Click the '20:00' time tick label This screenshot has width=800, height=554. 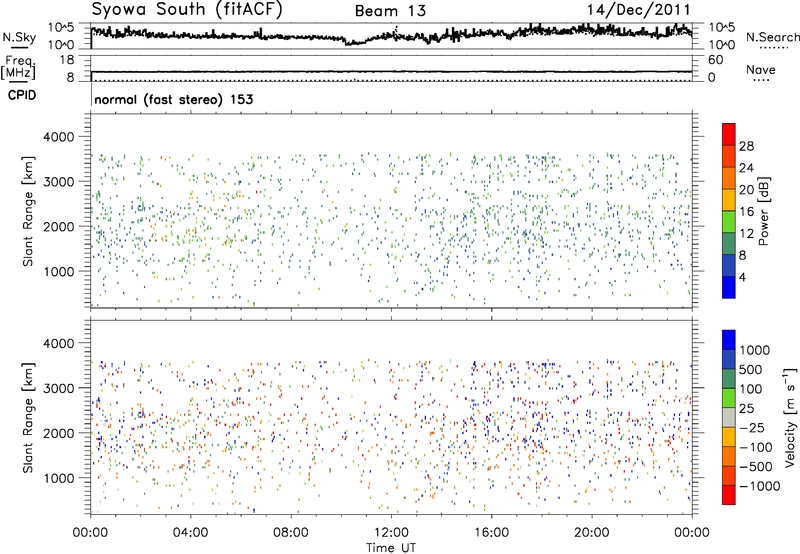point(592,533)
